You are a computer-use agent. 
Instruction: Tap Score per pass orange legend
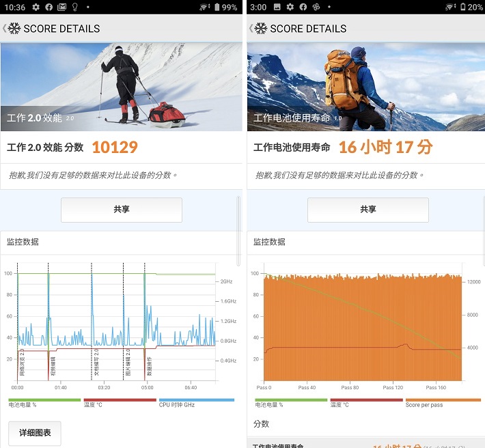(443, 403)
